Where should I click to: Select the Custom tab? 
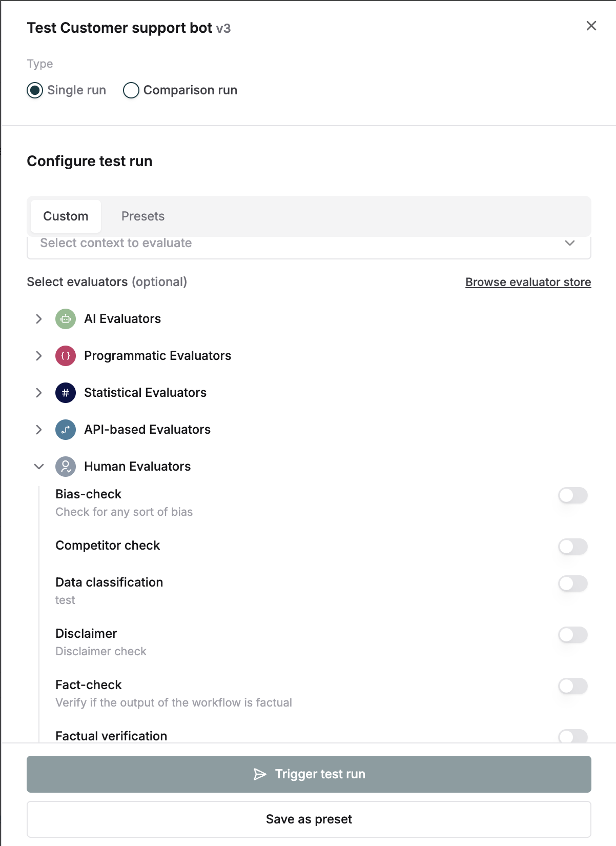click(x=66, y=216)
